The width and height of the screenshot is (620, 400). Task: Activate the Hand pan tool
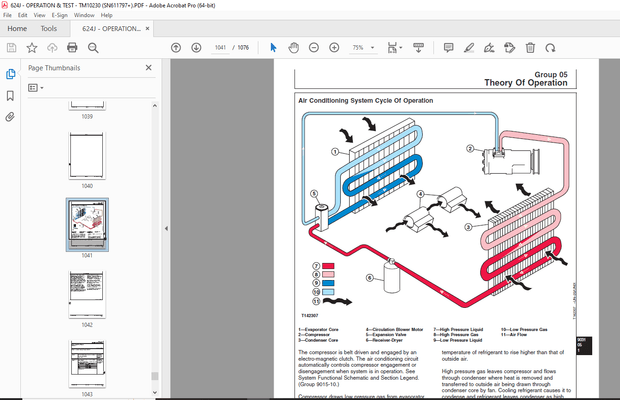pyautogui.click(x=293, y=48)
